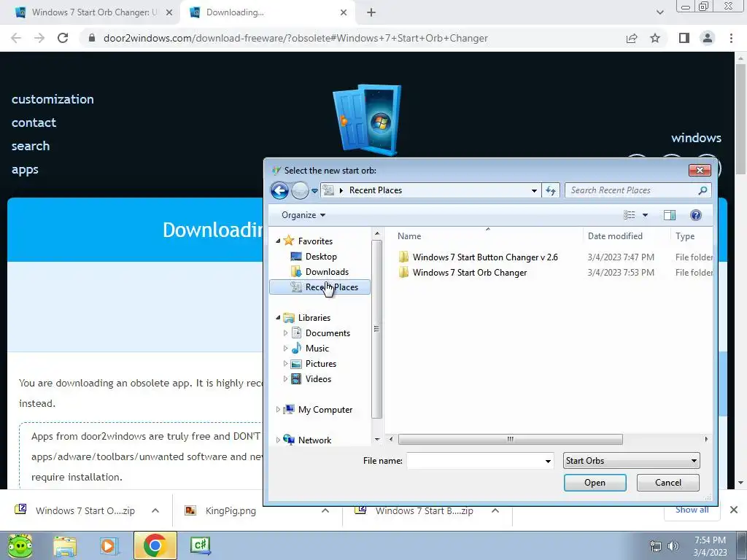
Task: Open the KingPig.png downloaded file
Action: [230, 511]
